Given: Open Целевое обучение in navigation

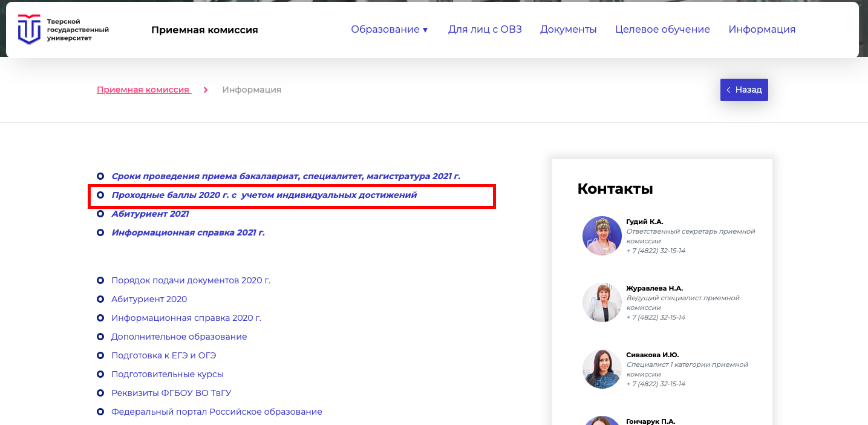Looking at the screenshot, I should click(x=662, y=30).
